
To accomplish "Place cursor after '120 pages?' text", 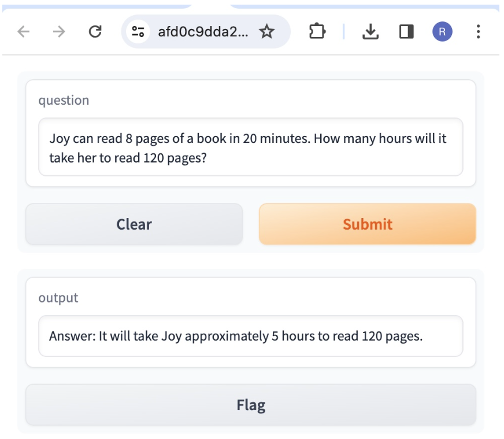I will [207, 158].
